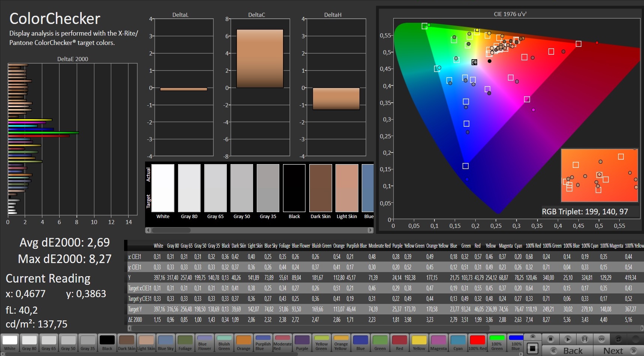This screenshot has width=644, height=356.
Task: Click the bracketed read-range icon
Action: (x=584, y=339)
